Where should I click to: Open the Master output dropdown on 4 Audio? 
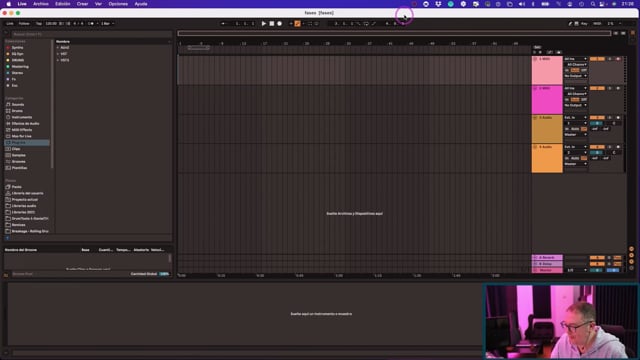[x=576, y=164]
